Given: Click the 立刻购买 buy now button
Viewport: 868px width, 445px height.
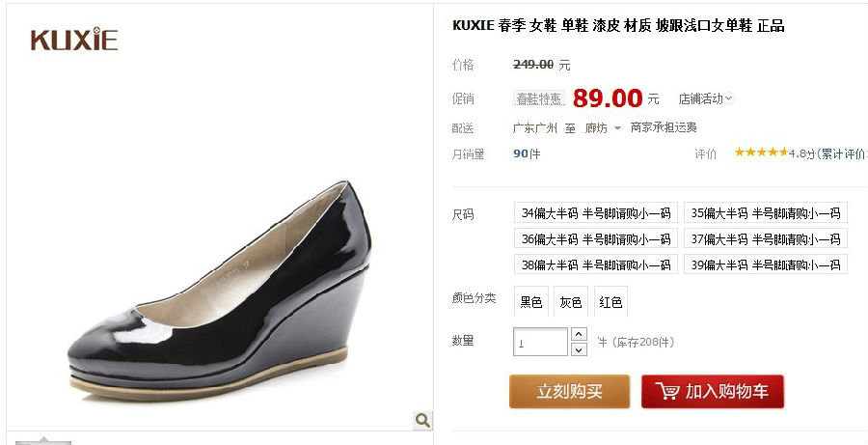Looking at the screenshot, I should [569, 391].
